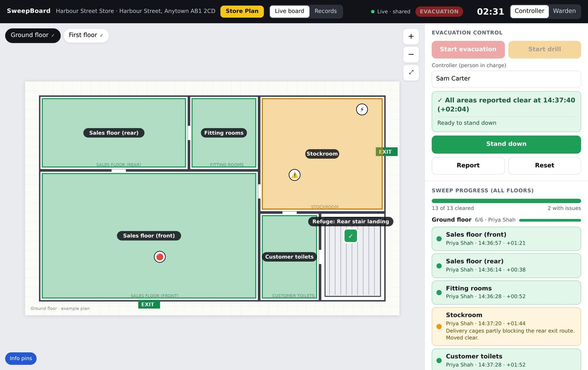Image resolution: width=588 pixels, height=370 pixels.
Task: Click the Store Plan button
Action: (x=242, y=11)
